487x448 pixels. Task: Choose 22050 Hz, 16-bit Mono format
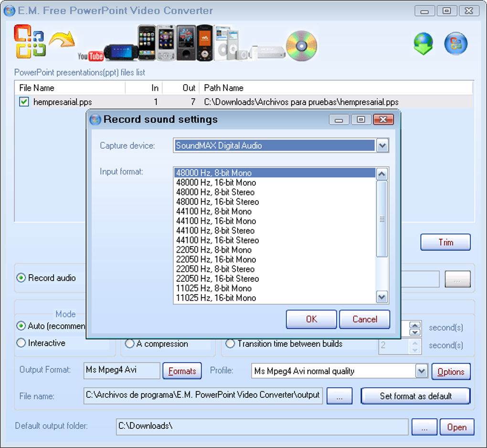(275, 260)
